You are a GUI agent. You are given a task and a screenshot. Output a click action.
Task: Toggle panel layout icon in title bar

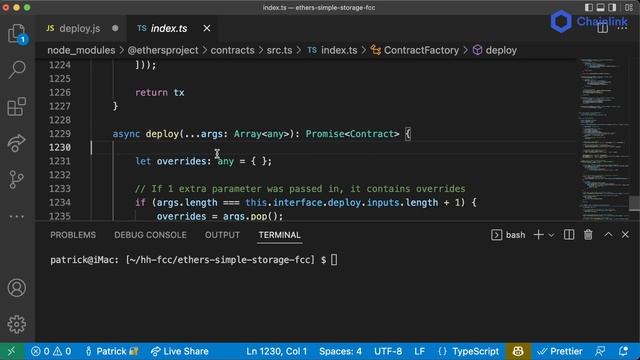click(x=600, y=7)
